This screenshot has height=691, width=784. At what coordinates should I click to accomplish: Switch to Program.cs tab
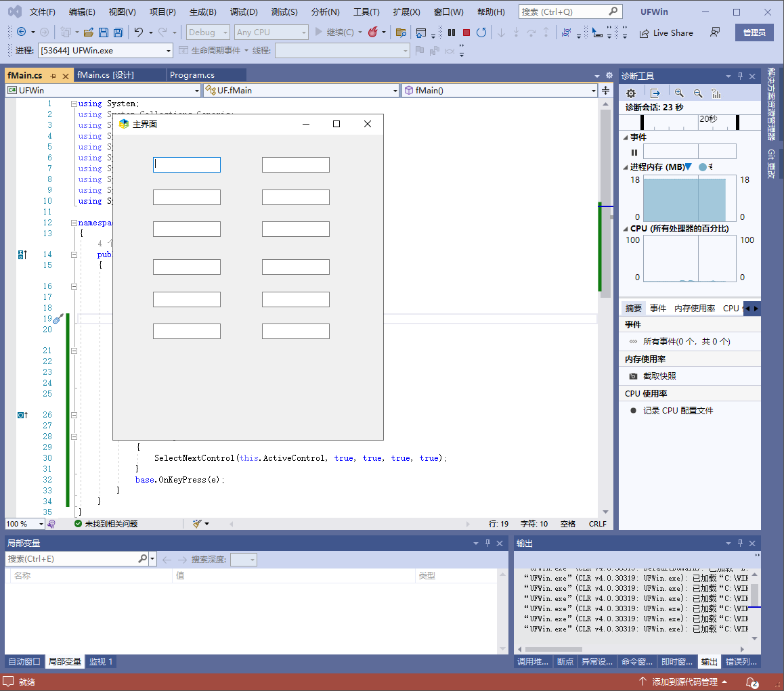[192, 75]
